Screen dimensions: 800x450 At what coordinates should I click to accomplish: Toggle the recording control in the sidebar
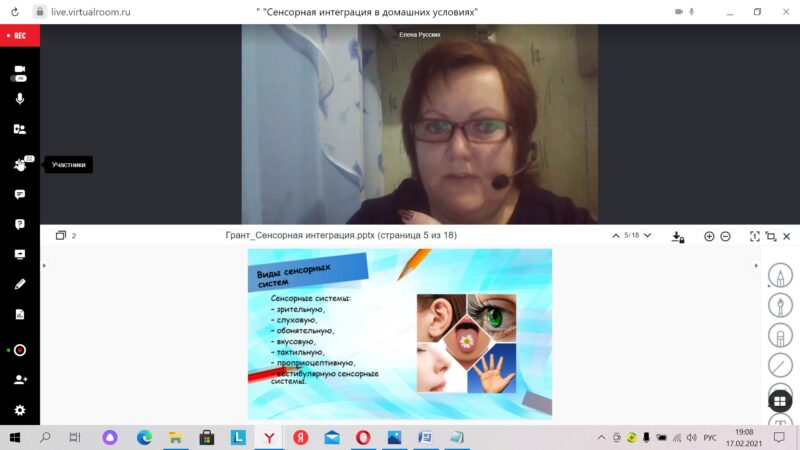19,350
